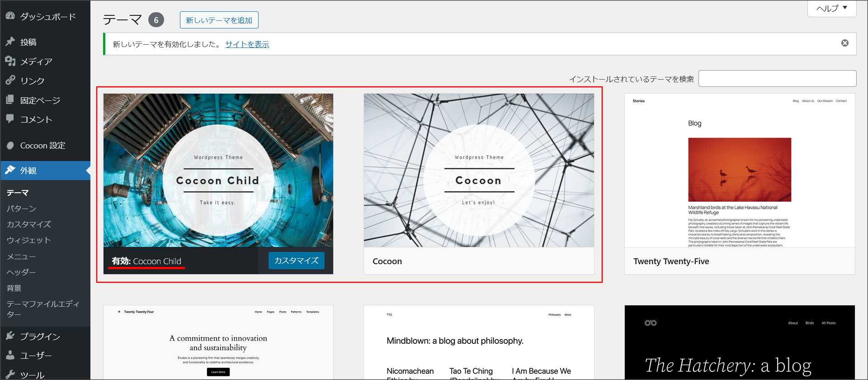Click the plug icon for Plugins

[x=10, y=336]
